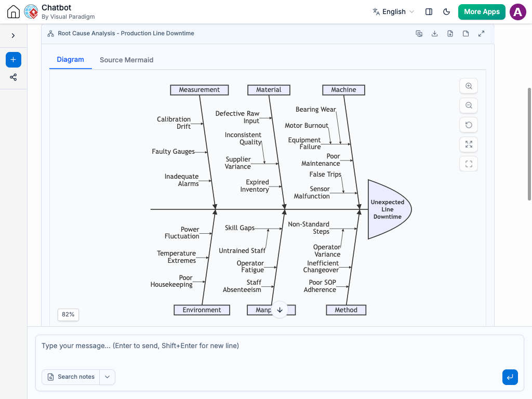Click the Equipment Failure label
The height and width of the screenshot is (399, 532).
pos(304,143)
